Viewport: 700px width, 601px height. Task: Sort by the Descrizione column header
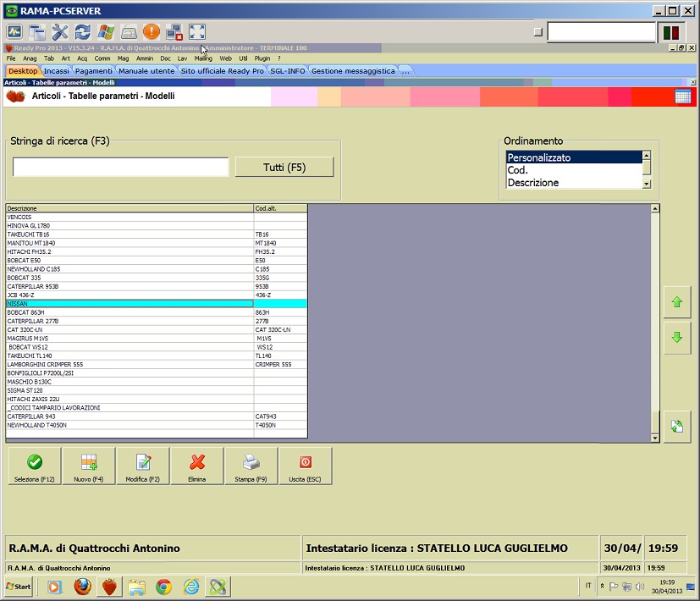tap(130, 208)
